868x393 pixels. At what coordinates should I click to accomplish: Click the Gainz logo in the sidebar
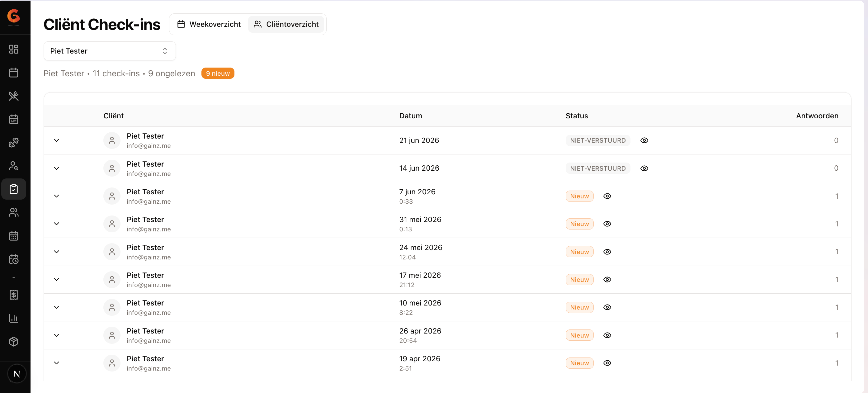(13, 16)
